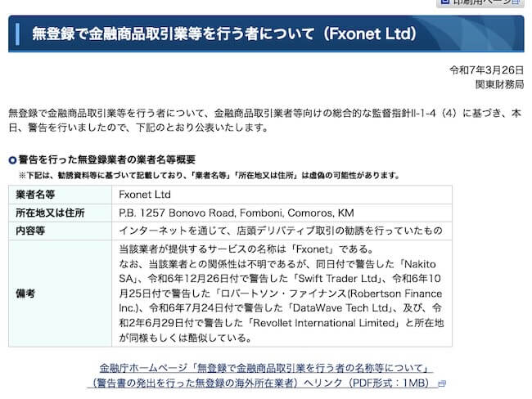
Task: Click the address P.B. 1257 Bonovo Road cell
Action: tap(282, 213)
